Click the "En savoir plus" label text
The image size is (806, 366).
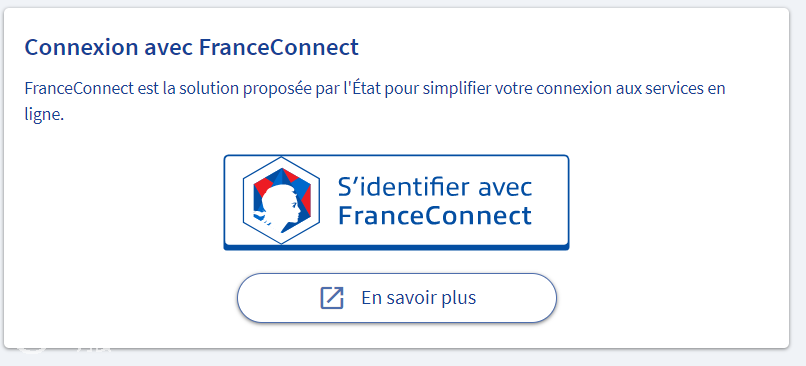418,298
